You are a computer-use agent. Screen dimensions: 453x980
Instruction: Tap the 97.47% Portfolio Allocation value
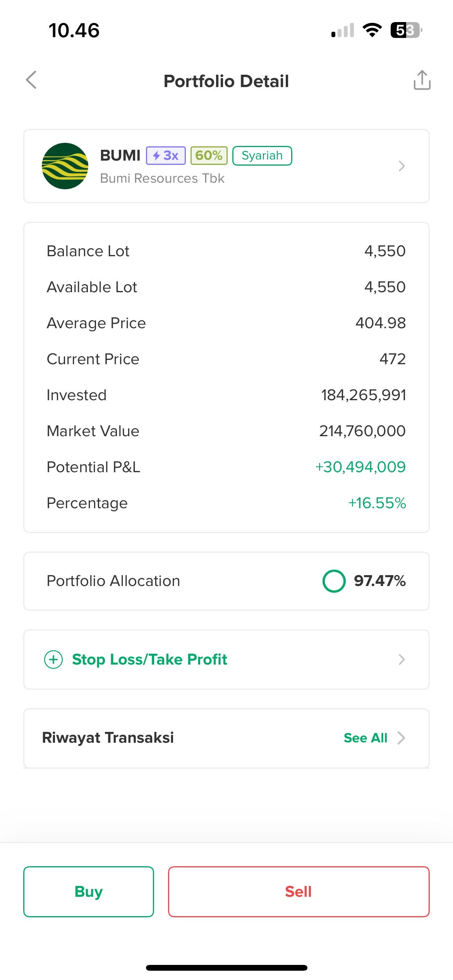click(379, 581)
